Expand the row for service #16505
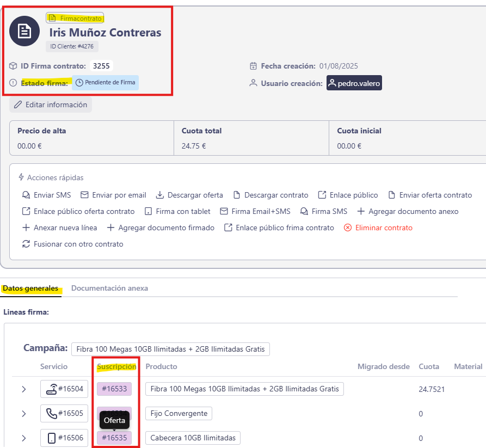Viewport: 486px width, 448px height. click(23, 413)
